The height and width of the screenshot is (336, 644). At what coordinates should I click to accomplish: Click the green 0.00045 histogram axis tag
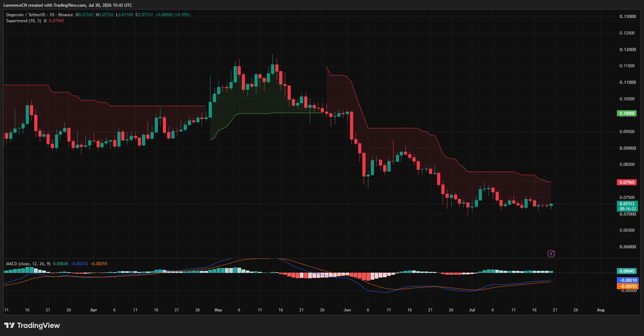(x=627, y=271)
